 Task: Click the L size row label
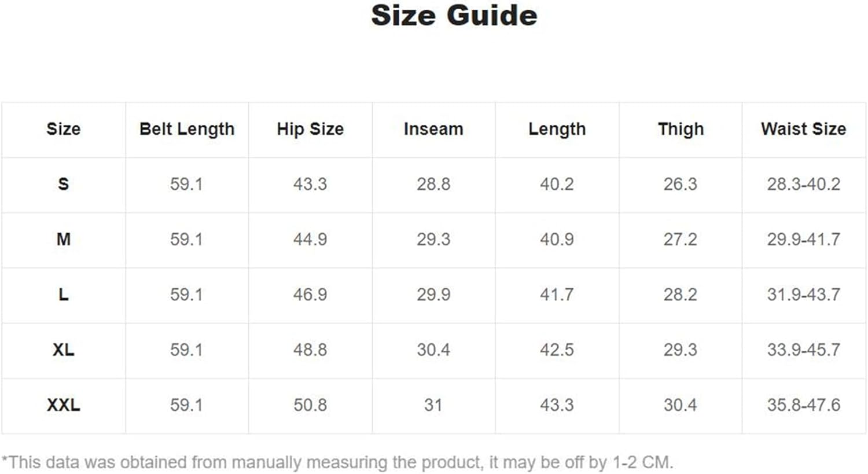click(63, 295)
